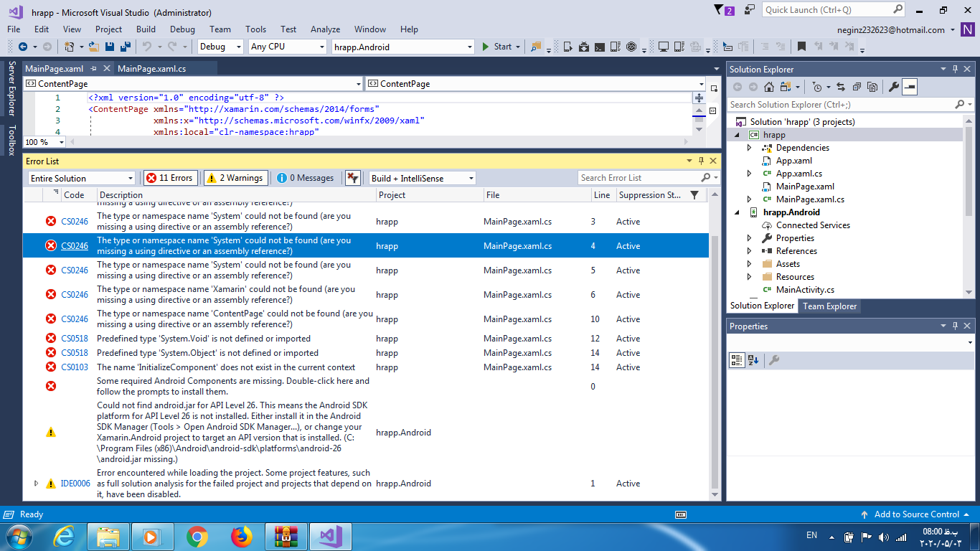Screen dimensions: 980x551
Task: Click the highlighted CS0246 error code link
Action: (x=75, y=246)
